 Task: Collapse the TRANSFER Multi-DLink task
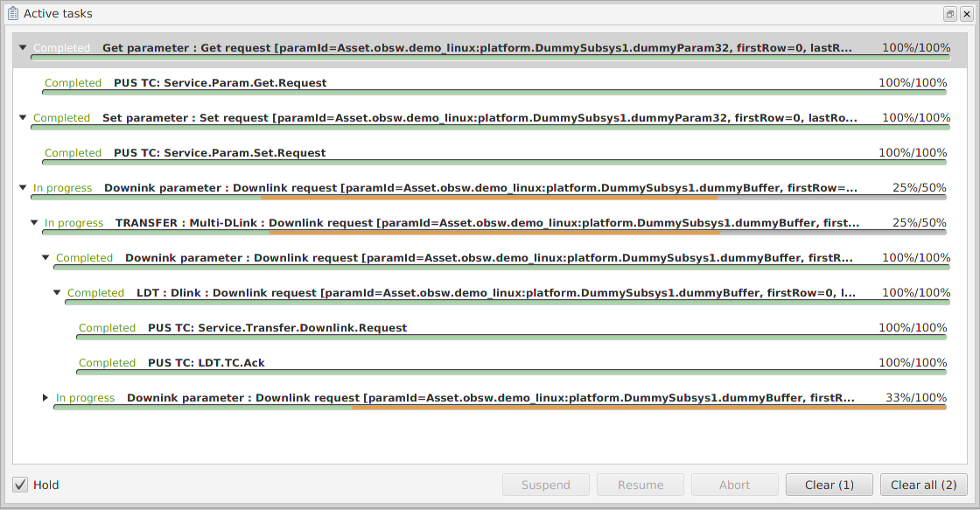pyautogui.click(x=34, y=223)
